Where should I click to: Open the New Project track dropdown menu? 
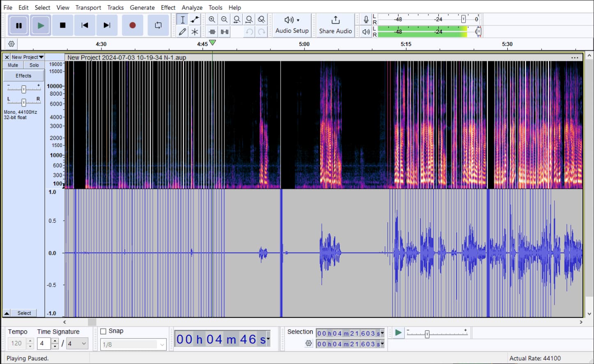[x=28, y=57]
